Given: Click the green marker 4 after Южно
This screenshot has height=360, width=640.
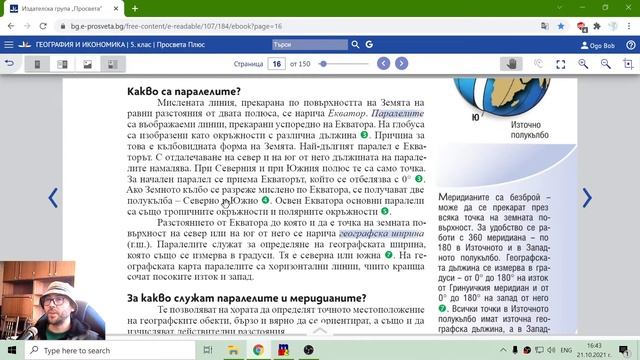Looking at the screenshot, I should 265,200.
